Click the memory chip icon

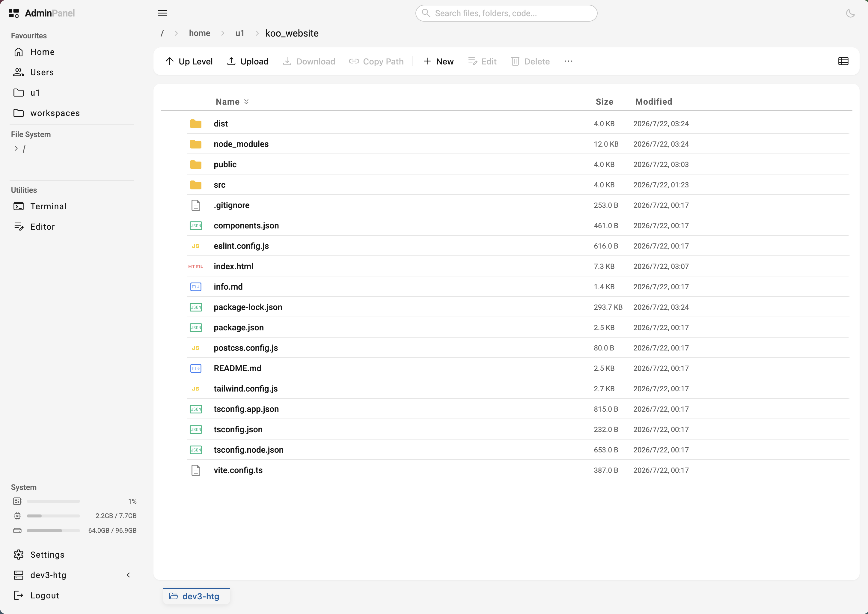coord(17,516)
